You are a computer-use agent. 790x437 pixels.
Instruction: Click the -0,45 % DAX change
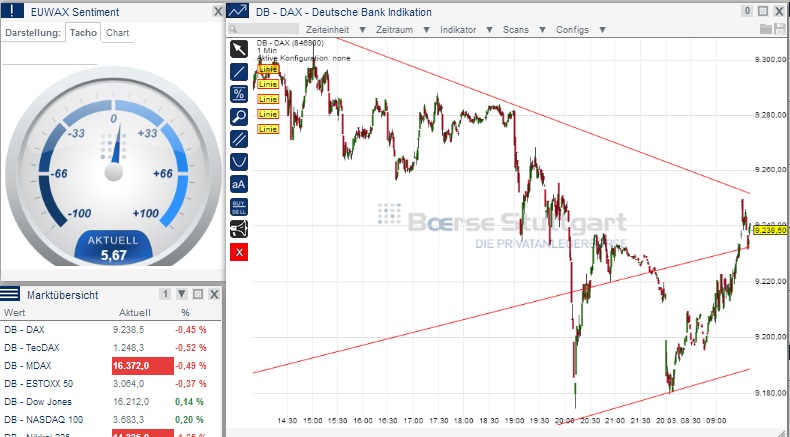pos(190,330)
